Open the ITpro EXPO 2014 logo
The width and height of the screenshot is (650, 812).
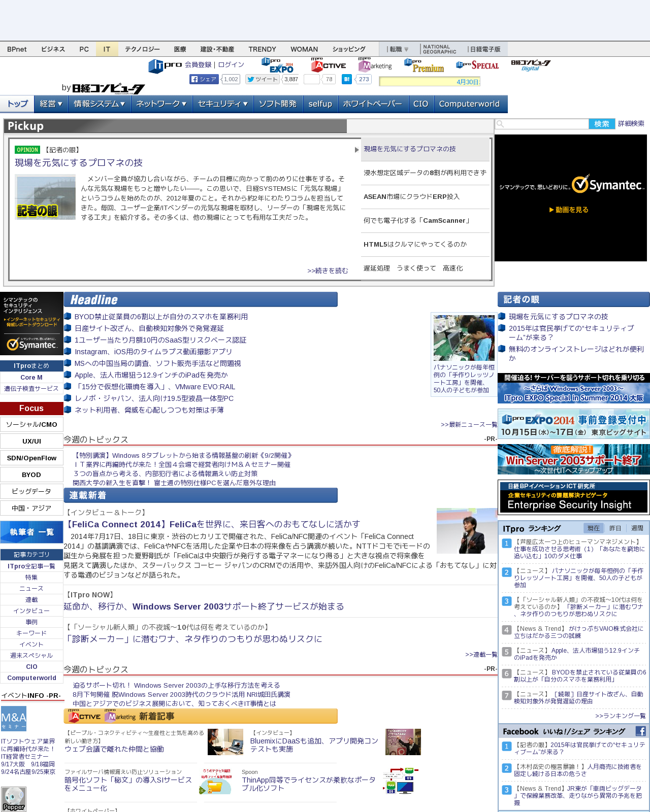click(278, 65)
